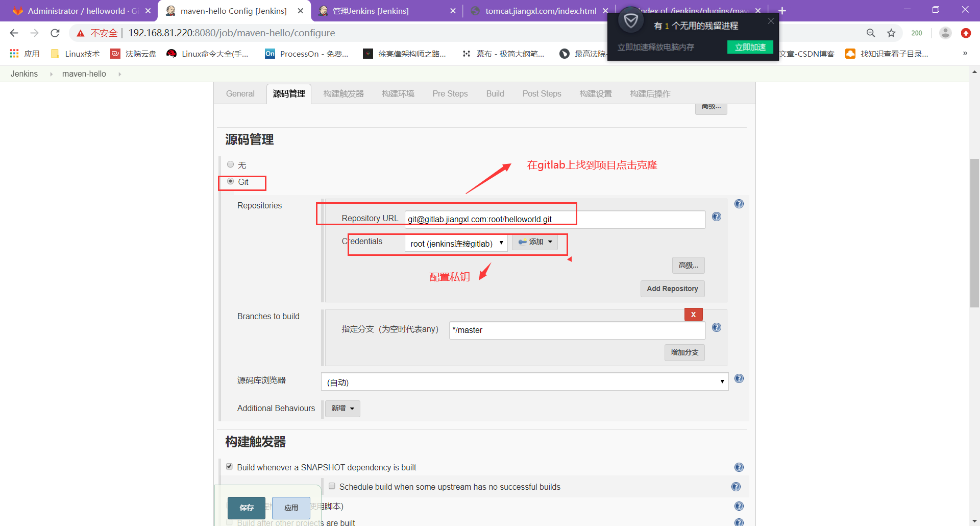The image size is (980, 526).
Task: Switch to the Build tab
Action: (x=495, y=93)
